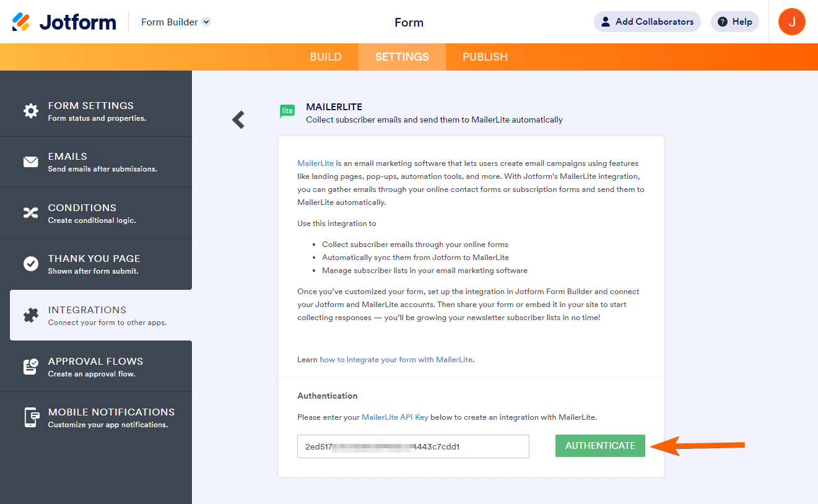Open the user avatar J menu
The height and width of the screenshot is (504, 818).
click(791, 22)
